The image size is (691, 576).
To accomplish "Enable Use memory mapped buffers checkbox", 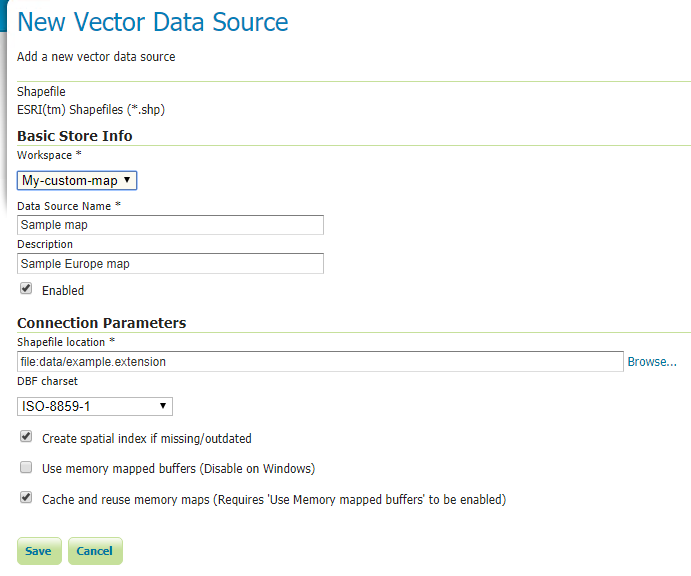I will [x=26, y=467].
